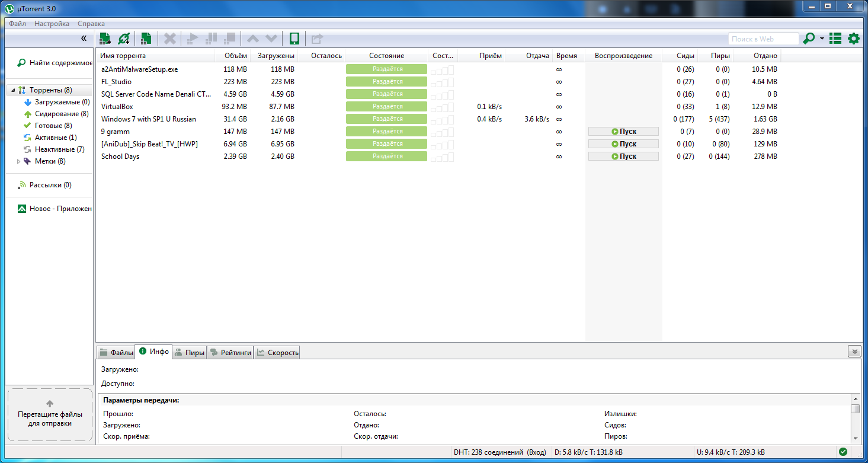This screenshot has width=868, height=463.
Task: Click the info panel vertical scrollbar
Action: click(x=855, y=418)
